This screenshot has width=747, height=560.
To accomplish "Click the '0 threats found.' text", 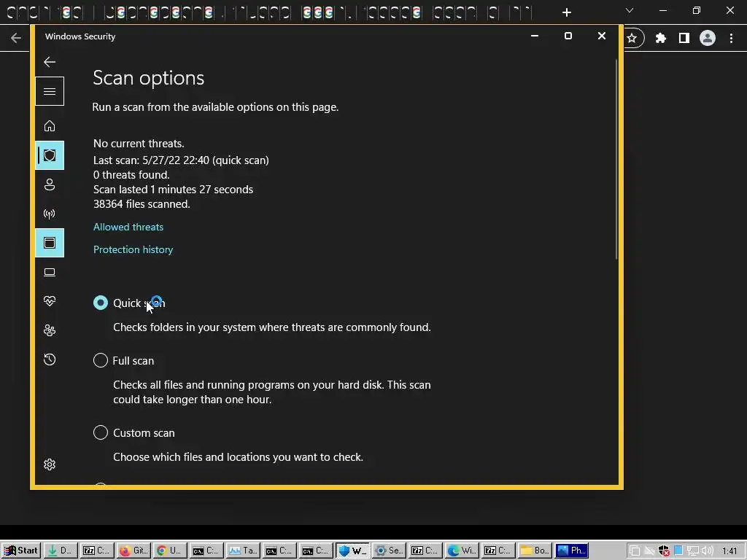I will 131,175.
